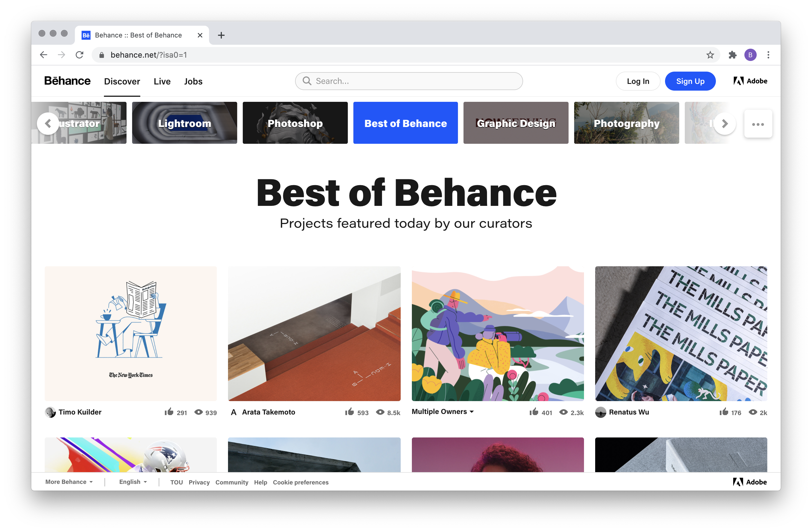Toggle the Discover navigation link
Viewport: 812px width, 532px height.
coord(122,81)
